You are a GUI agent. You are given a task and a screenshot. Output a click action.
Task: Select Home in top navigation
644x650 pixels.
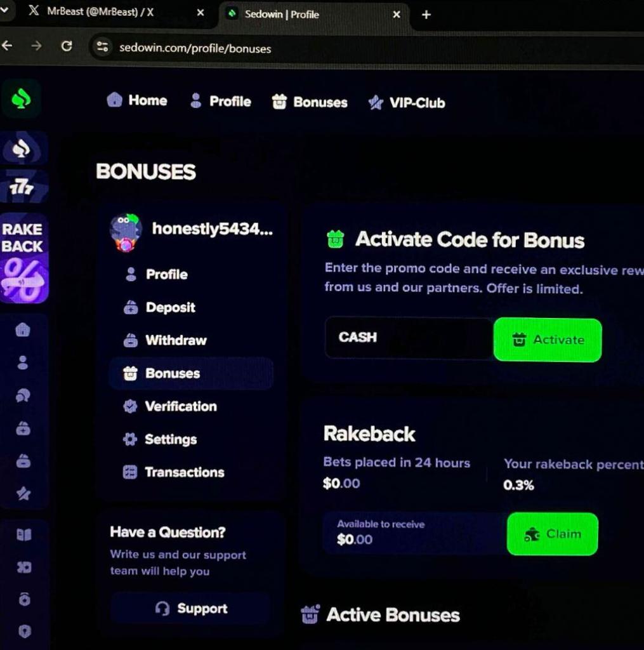tap(137, 100)
